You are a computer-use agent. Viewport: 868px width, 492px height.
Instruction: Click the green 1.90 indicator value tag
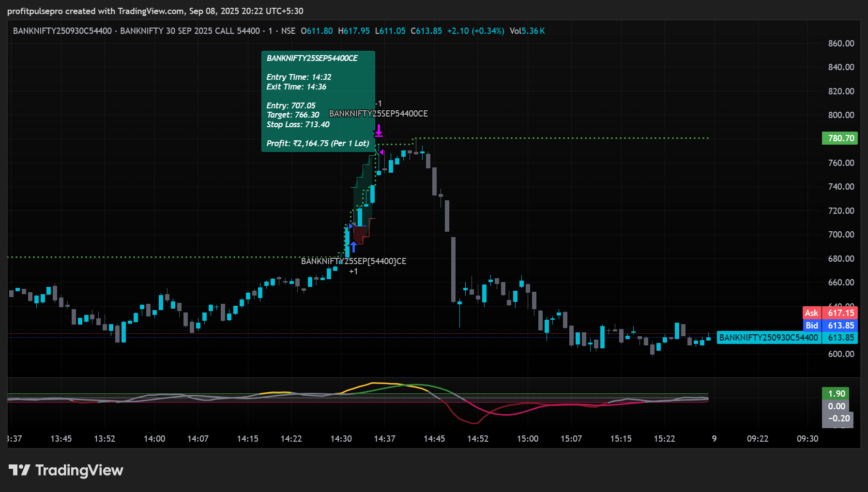[x=836, y=394]
